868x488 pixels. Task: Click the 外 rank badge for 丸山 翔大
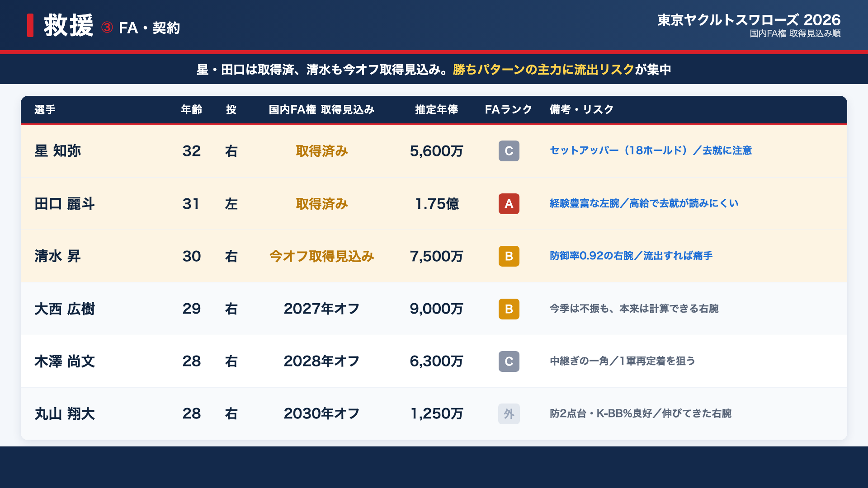pos(509,414)
